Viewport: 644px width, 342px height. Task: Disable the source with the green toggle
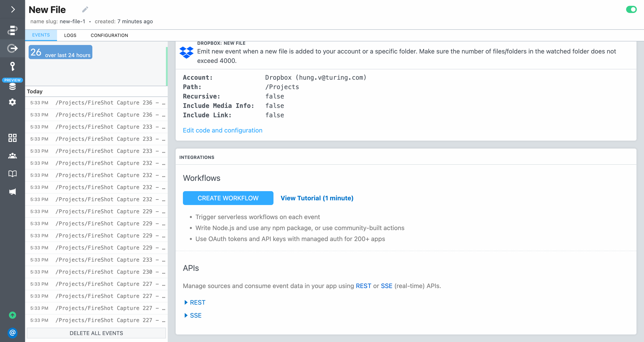(x=632, y=9)
